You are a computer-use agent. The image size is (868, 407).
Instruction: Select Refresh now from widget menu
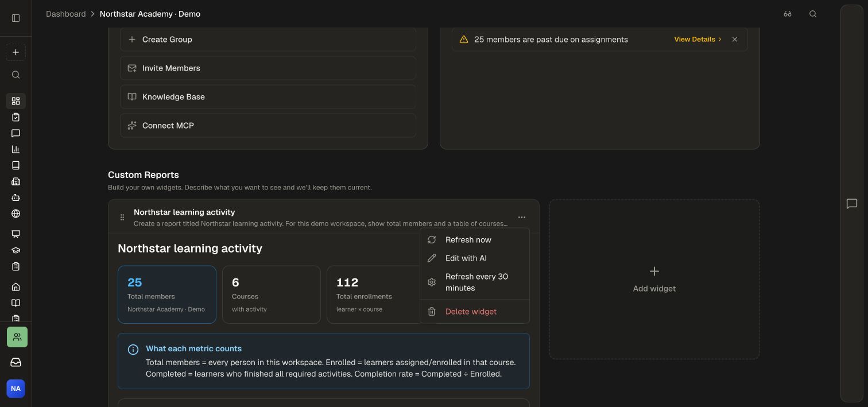[x=475, y=240]
